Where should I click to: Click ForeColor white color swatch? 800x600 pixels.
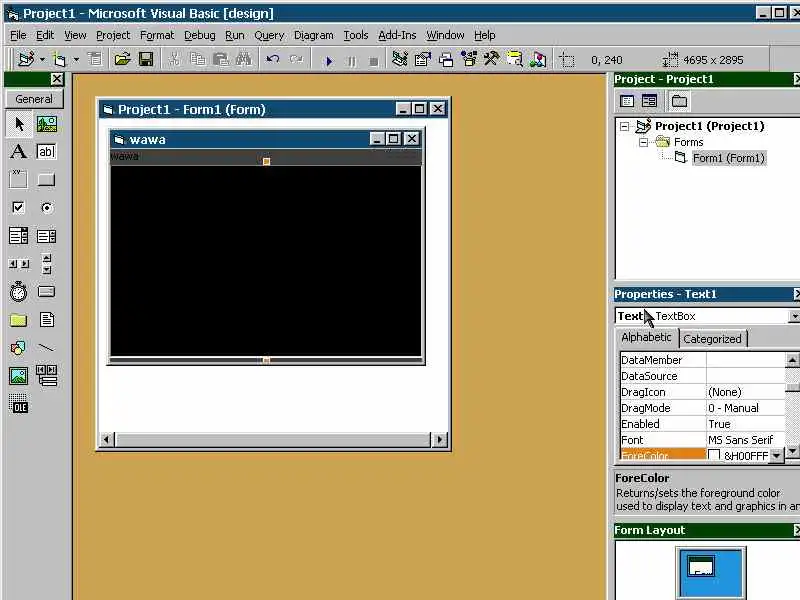(714, 455)
